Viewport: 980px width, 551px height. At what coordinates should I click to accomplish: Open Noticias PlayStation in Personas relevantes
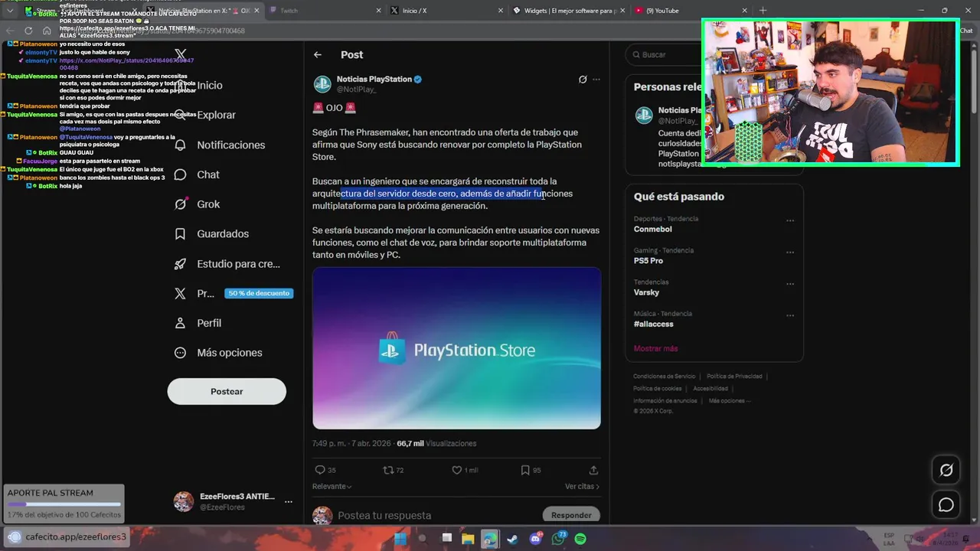pyautogui.click(x=680, y=110)
